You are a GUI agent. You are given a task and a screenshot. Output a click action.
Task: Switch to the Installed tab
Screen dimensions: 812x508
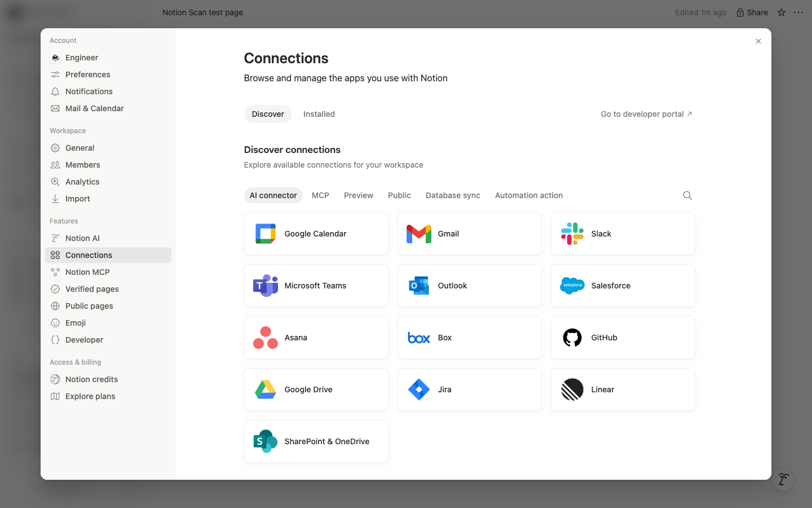coord(319,114)
